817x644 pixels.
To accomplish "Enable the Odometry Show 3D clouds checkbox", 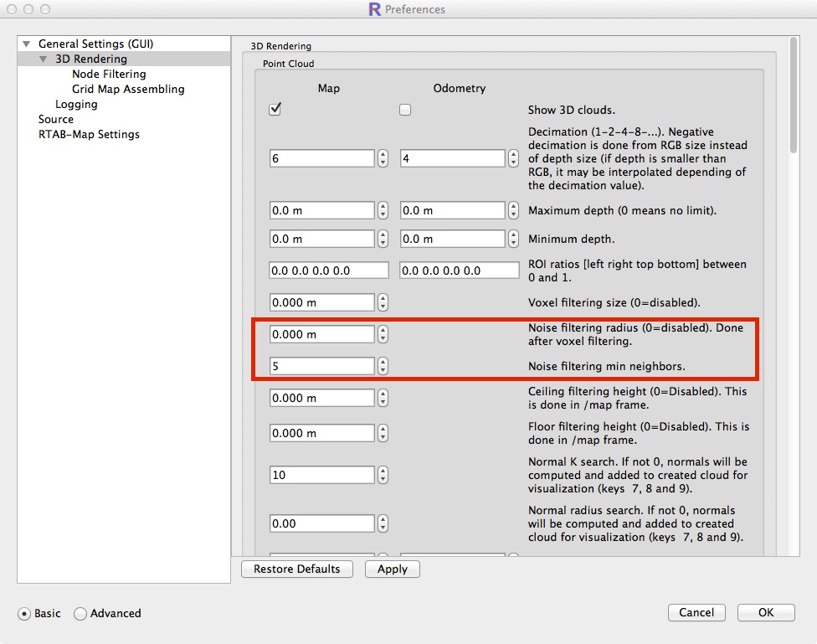I will 405,110.
